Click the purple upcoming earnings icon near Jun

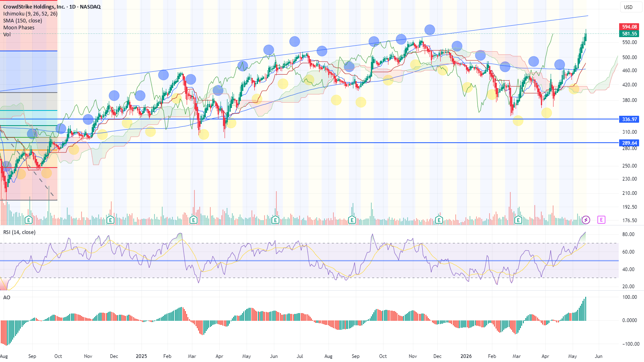601,220
